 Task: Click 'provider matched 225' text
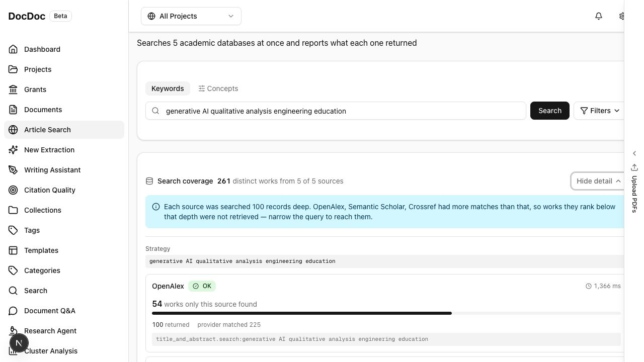coord(229,325)
